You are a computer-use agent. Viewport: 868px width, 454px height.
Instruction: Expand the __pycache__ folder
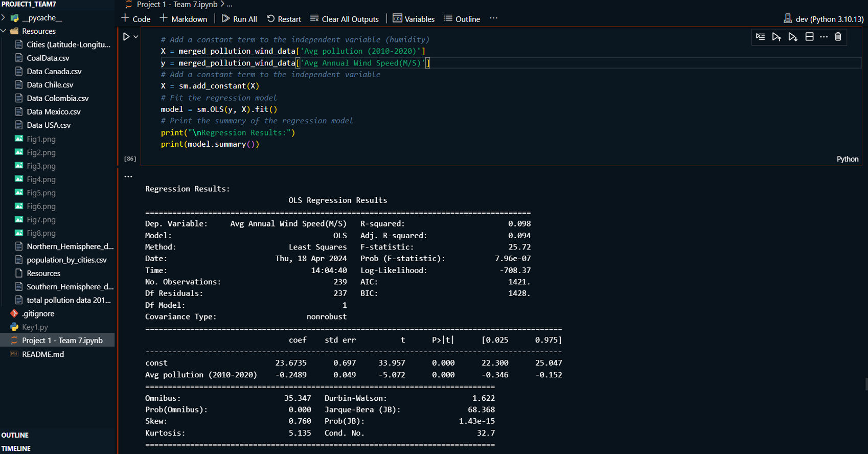tap(4, 18)
